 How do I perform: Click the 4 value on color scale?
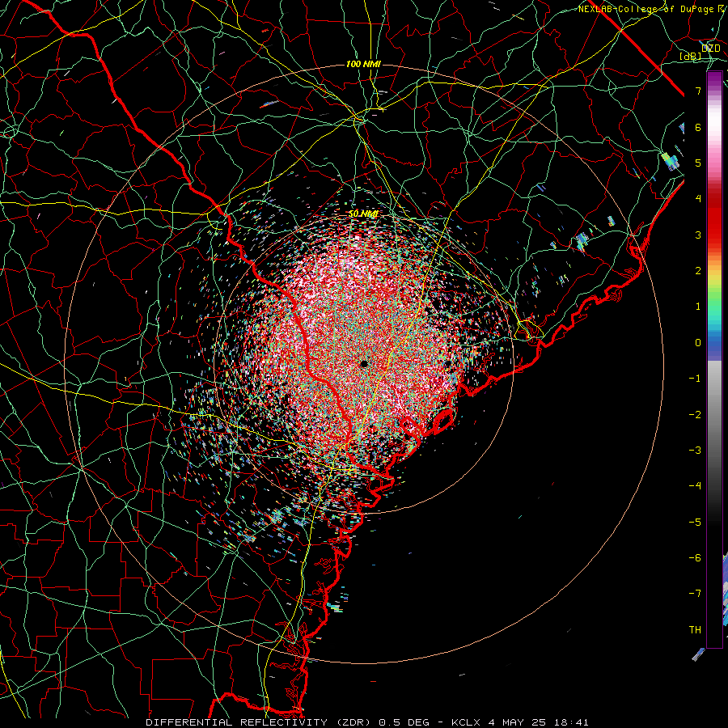698,199
